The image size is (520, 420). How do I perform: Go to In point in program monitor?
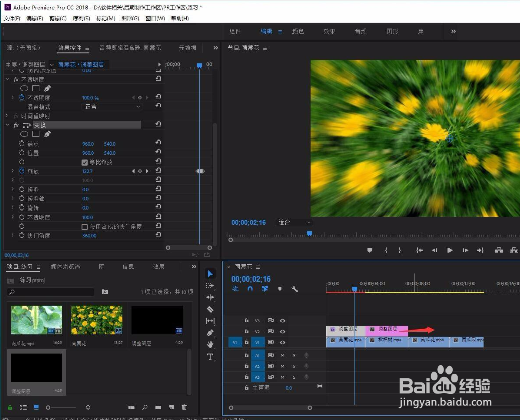[419, 250]
